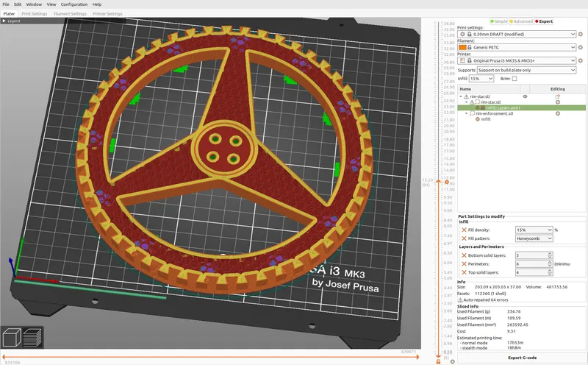
Task: Open the Fill density dropdown
Action: point(534,230)
